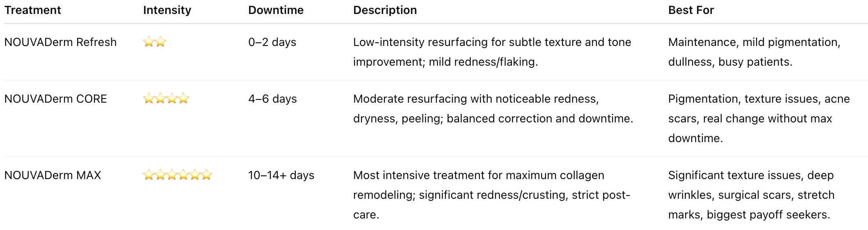The width and height of the screenshot is (868, 230).
Task: Click the most intensive treatment description
Action: (x=491, y=195)
